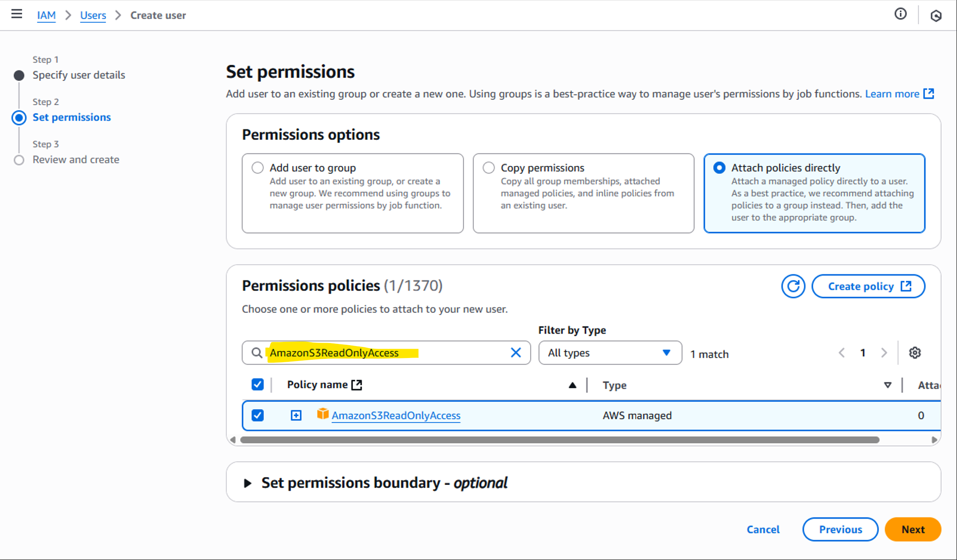
Task: Open table preferences gear icon
Action: point(914,353)
